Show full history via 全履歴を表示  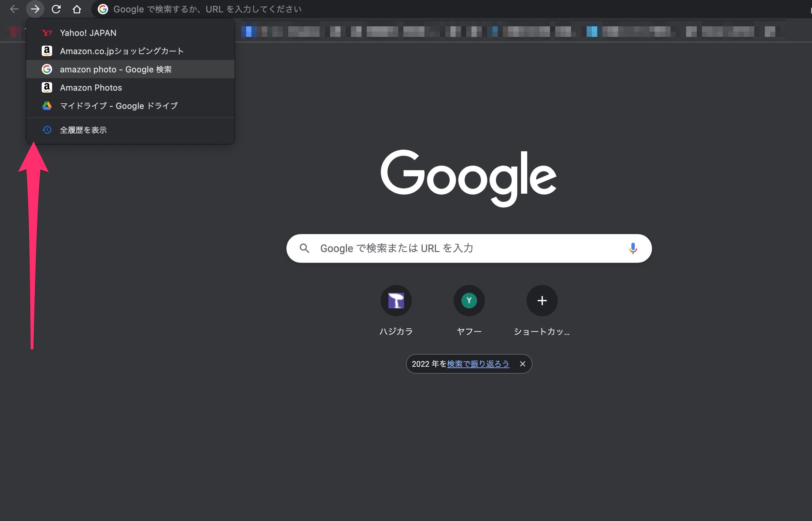[130, 130]
